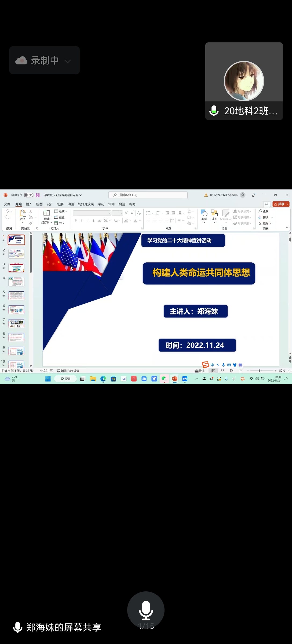Toggle the Notes pane in status bar
292x644 pixels.
tap(200, 371)
